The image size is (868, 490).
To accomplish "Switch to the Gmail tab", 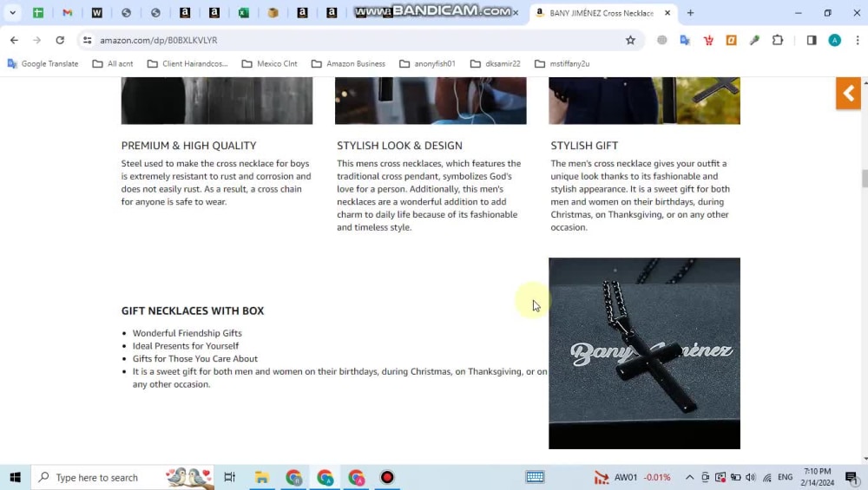I will coord(68,13).
